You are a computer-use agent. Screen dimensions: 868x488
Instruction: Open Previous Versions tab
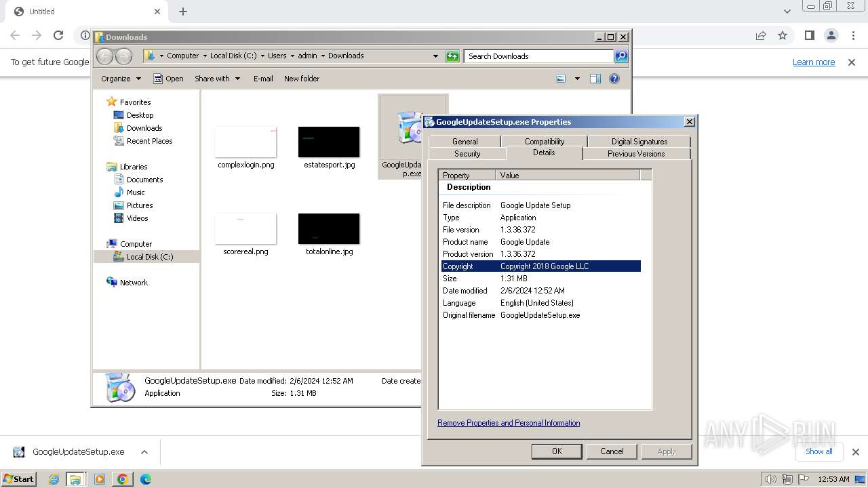tap(635, 154)
